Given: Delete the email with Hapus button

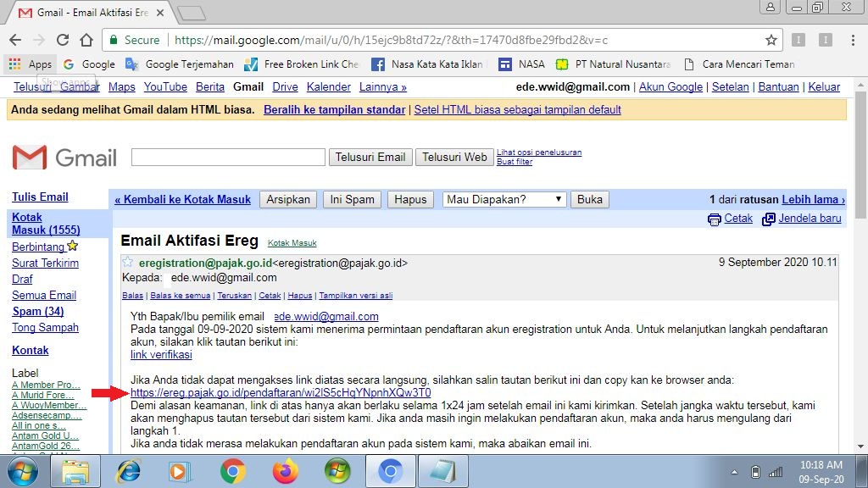Looking at the screenshot, I should [x=410, y=199].
